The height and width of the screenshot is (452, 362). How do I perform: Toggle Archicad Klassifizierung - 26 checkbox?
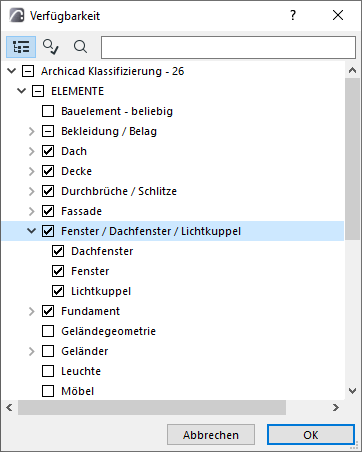coord(28,71)
